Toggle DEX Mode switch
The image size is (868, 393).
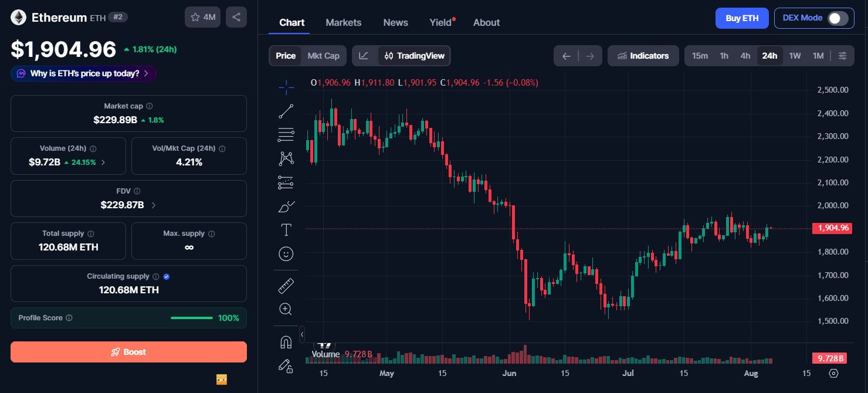(838, 18)
